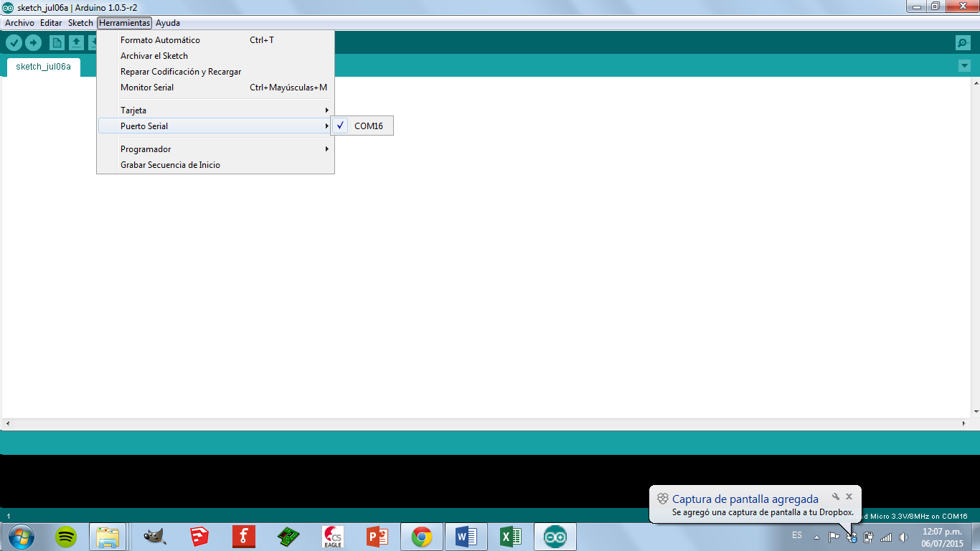Expand the Puerto Serial submenu
This screenshot has width=980, height=551.
click(x=215, y=126)
